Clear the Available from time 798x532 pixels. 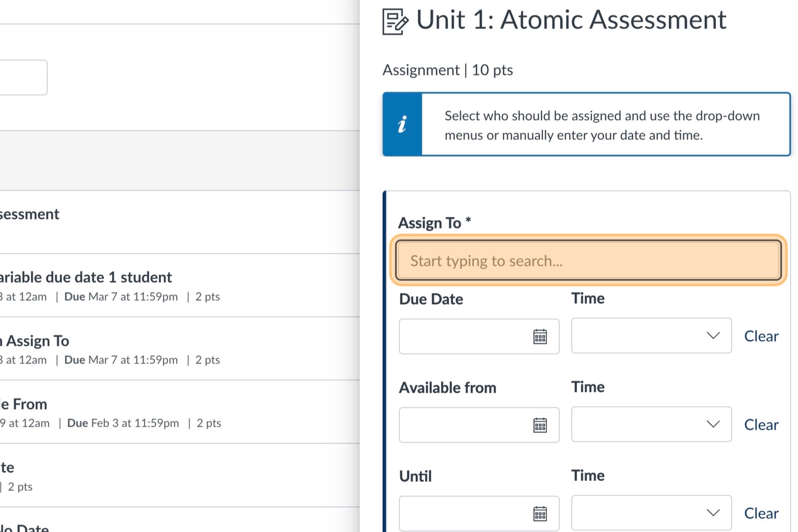[x=761, y=424]
